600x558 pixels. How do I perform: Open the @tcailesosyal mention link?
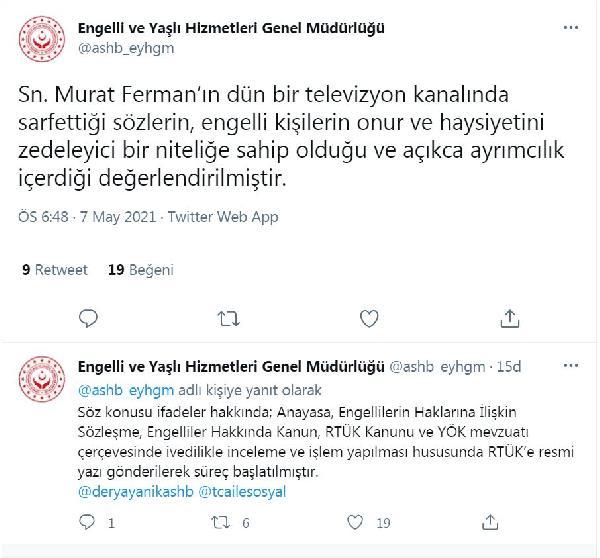pyautogui.click(x=242, y=492)
